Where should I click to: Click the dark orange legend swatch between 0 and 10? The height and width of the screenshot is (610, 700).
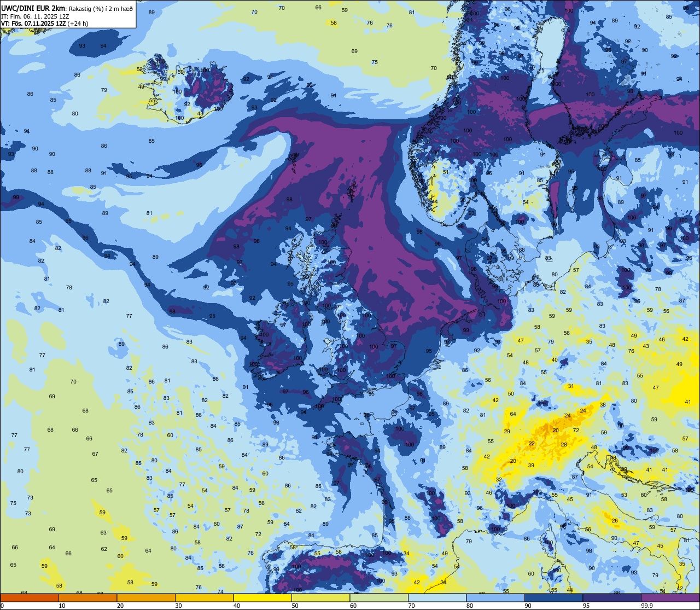coord(30,597)
